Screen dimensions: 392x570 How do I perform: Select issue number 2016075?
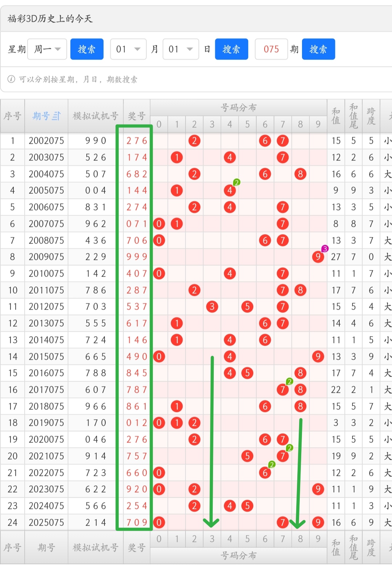coord(46,373)
